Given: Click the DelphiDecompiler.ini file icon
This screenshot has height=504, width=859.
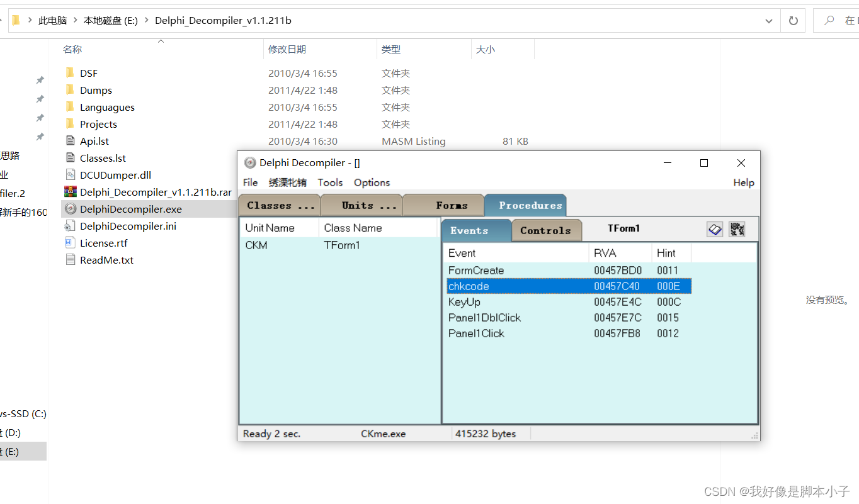Looking at the screenshot, I should click(x=70, y=226).
